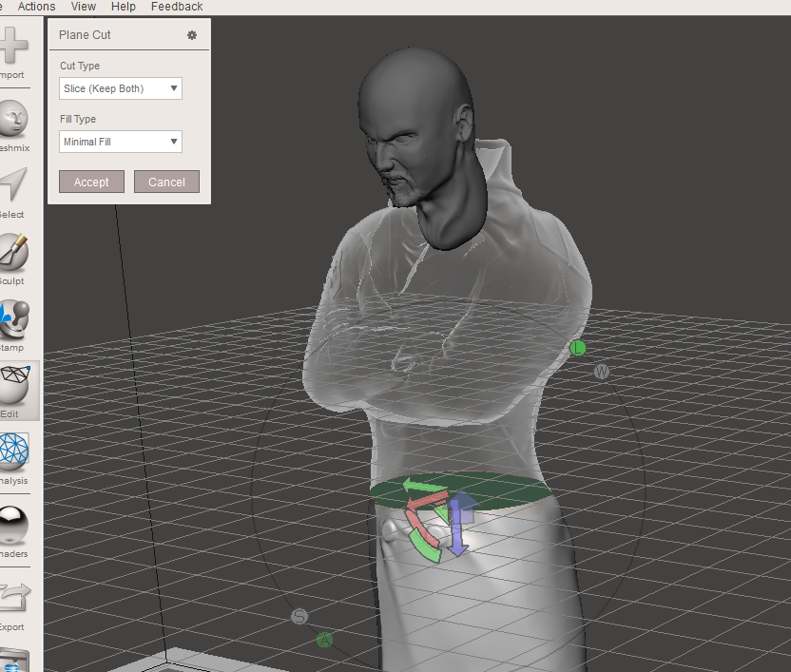The width and height of the screenshot is (791, 672).
Task: Click the gray S handle on the widget
Action: tap(299, 616)
